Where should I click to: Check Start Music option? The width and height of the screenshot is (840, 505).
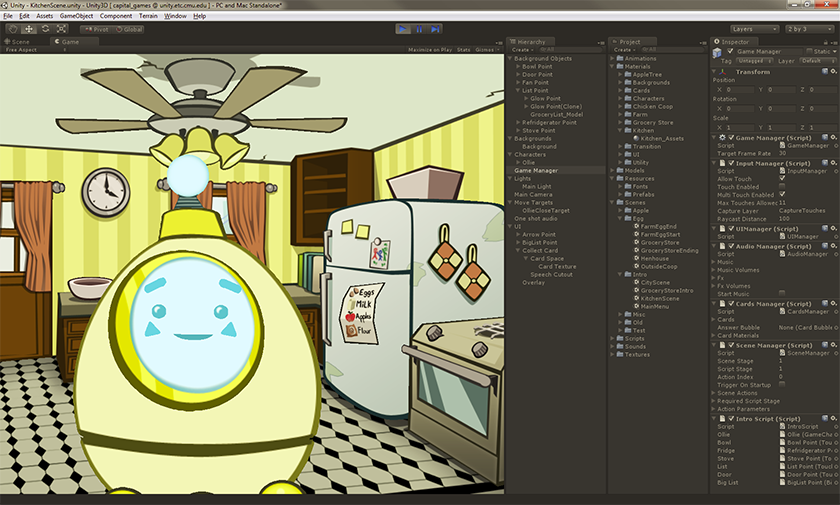click(x=782, y=293)
